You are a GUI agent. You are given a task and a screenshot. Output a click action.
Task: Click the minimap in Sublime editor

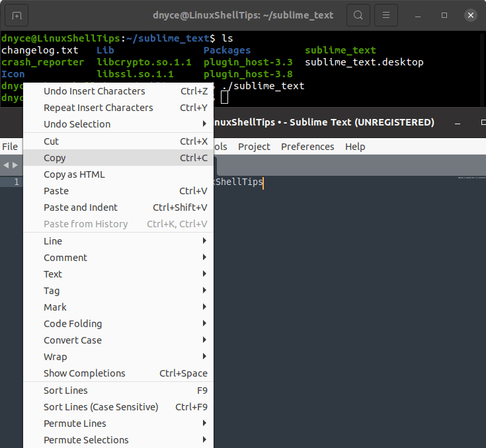coord(471,178)
